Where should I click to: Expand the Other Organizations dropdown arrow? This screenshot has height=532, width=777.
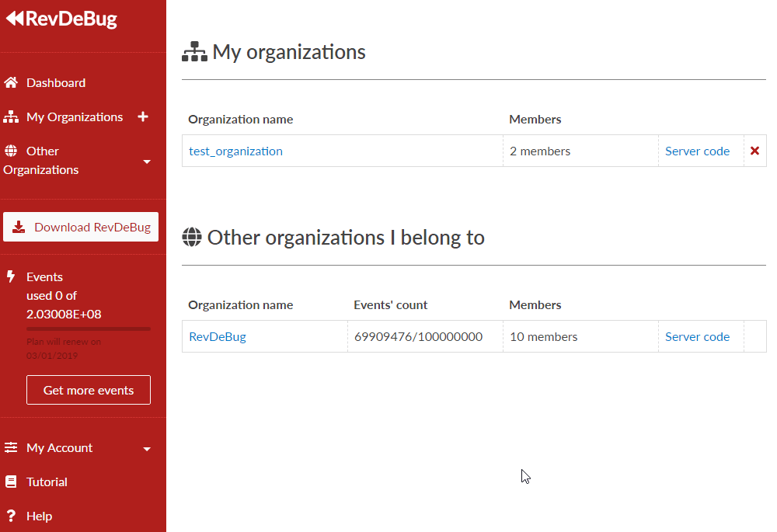pos(147,162)
